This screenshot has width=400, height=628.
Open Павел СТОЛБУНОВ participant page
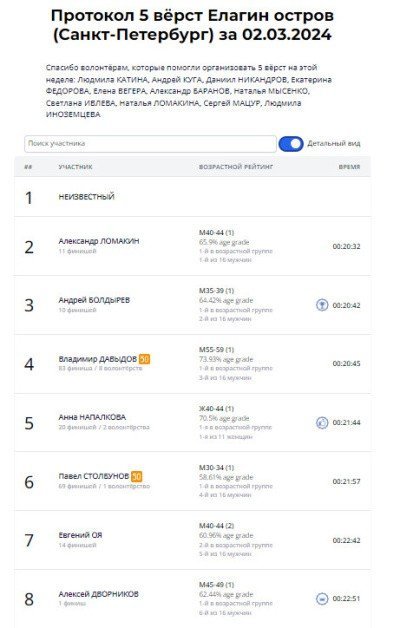coord(94,476)
